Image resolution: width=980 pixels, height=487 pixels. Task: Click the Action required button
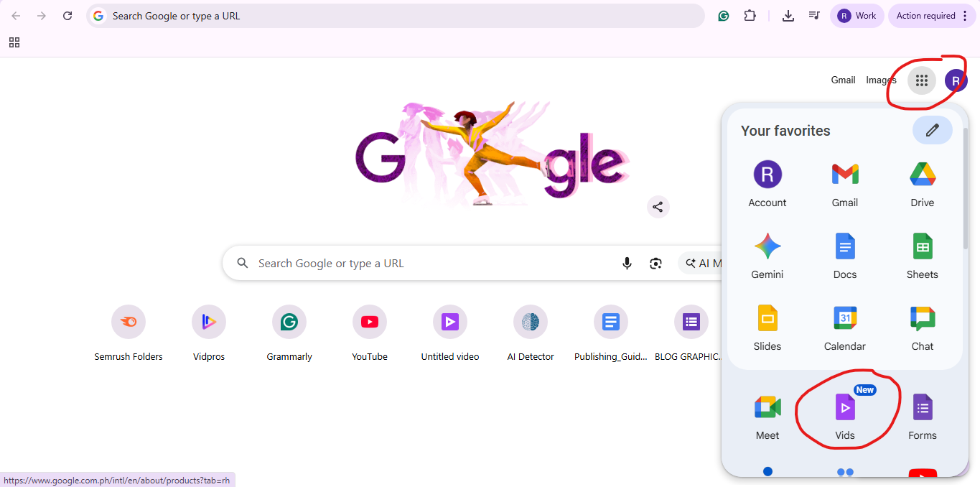pos(927,15)
